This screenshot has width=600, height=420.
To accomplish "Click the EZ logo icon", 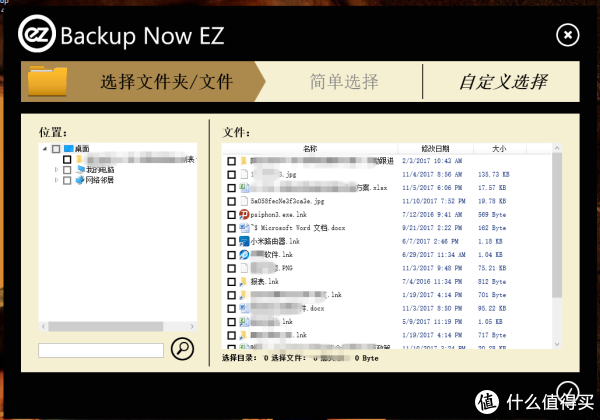I will (37, 34).
